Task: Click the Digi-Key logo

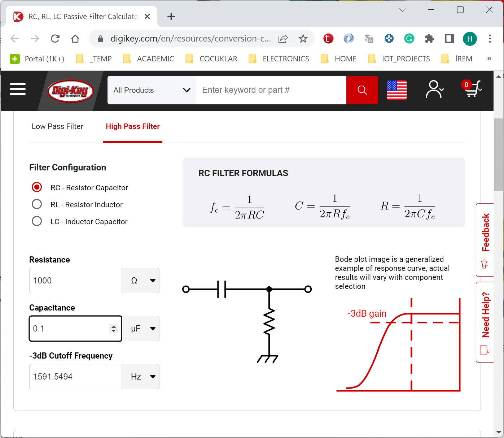Action: pos(70,91)
